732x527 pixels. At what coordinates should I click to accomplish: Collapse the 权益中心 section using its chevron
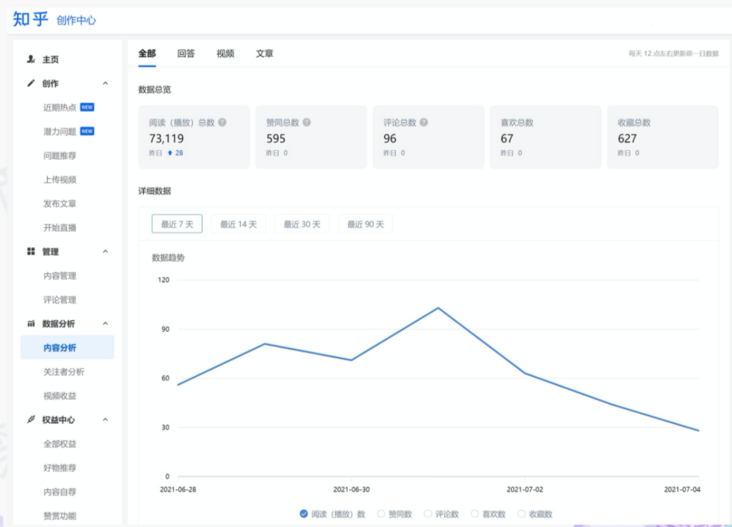click(x=106, y=420)
